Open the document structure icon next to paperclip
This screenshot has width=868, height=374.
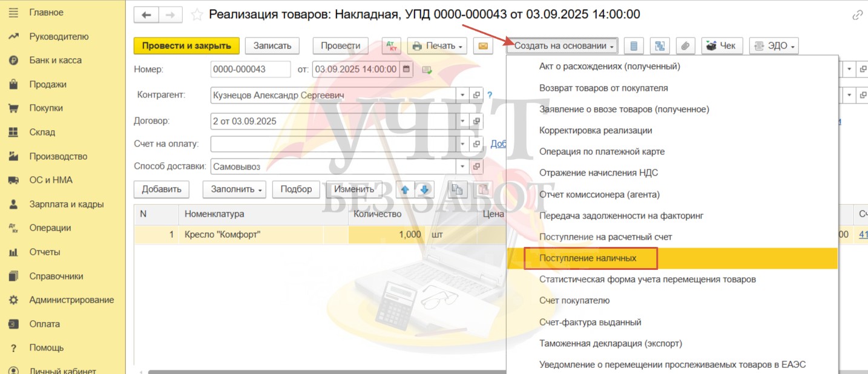point(659,46)
